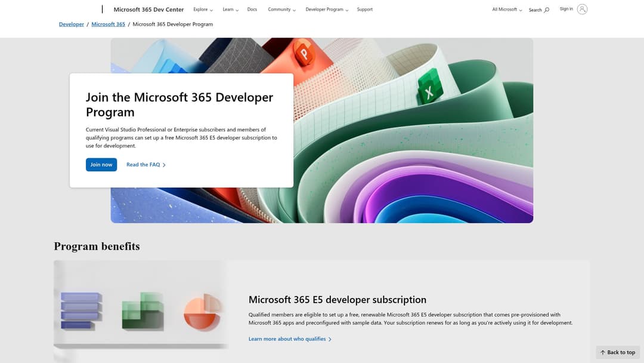Click the chevron after Learn more about who qualifies

click(330, 339)
